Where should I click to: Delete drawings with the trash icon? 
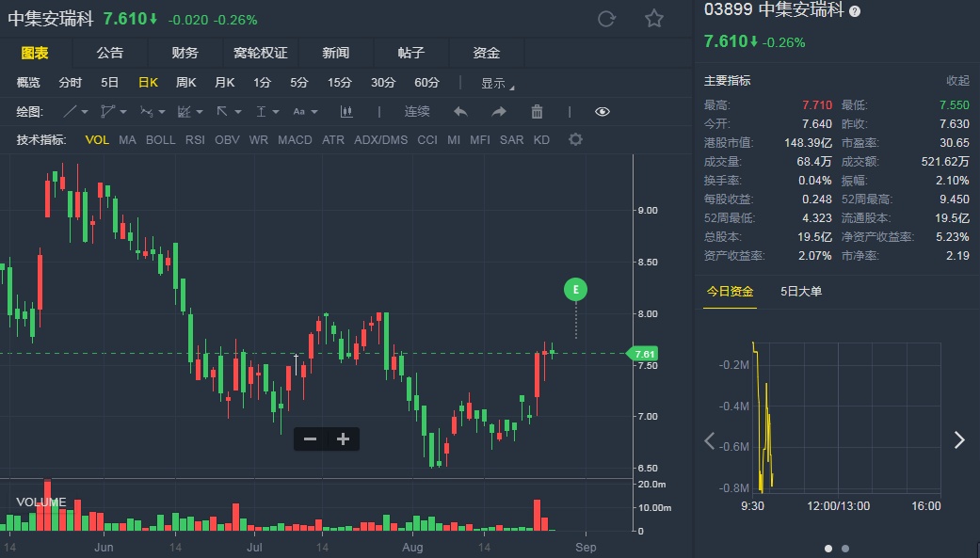pyautogui.click(x=537, y=112)
